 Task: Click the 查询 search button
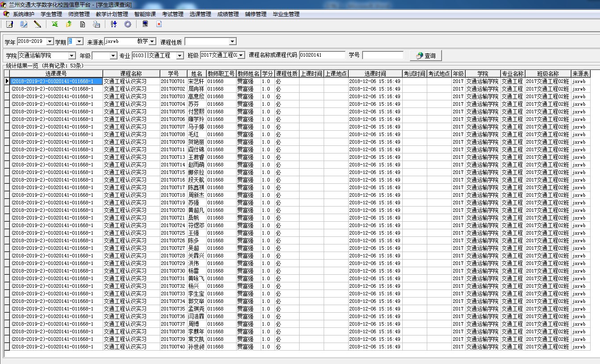[425, 56]
